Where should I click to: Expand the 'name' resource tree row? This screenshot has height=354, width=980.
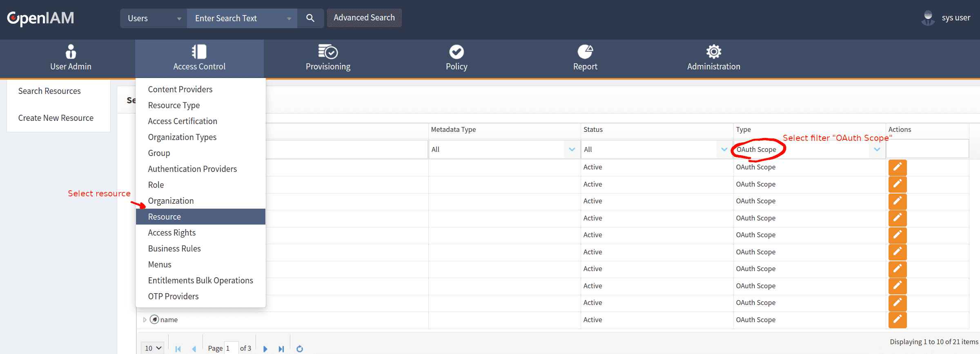pyautogui.click(x=145, y=320)
